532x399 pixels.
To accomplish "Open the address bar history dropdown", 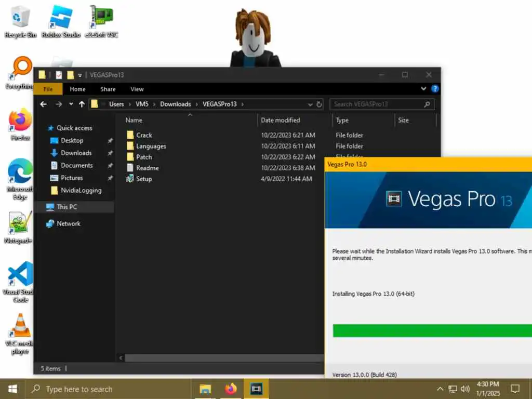I will 310,104.
